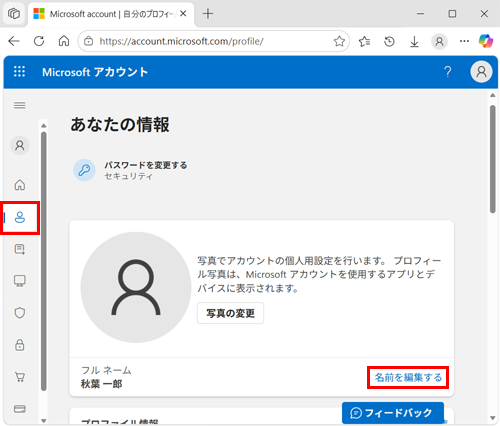Add page to favorites with star icon

pyautogui.click(x=339, y=41)
